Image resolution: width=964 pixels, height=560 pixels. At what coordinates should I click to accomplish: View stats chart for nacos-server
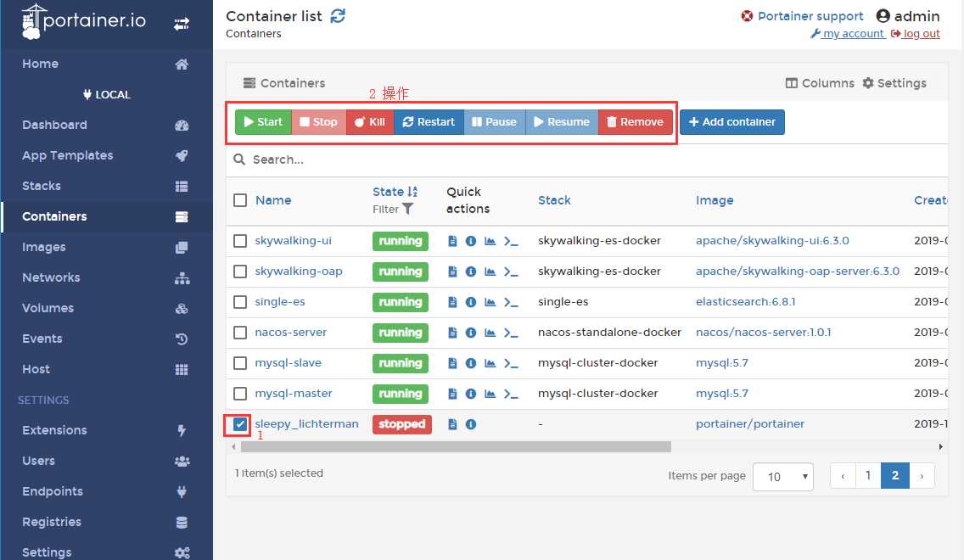pyautogui.click(x=490, y=333)
